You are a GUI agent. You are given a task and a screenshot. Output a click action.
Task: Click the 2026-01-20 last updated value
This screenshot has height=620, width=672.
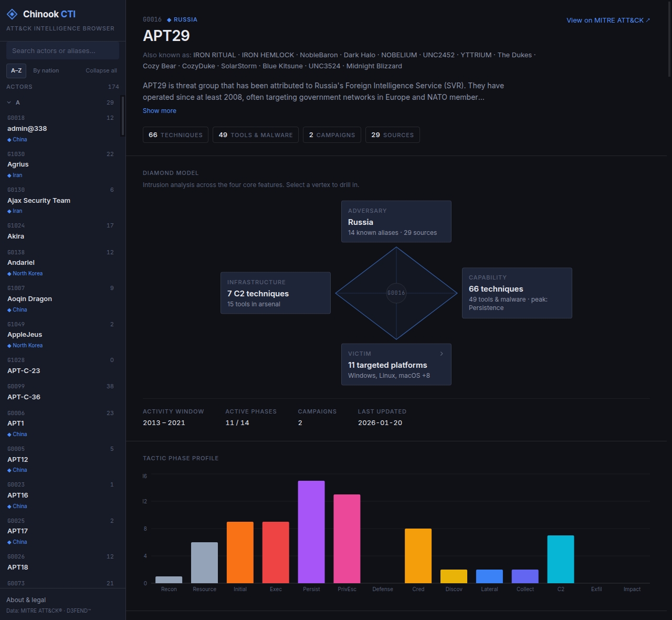380,423
